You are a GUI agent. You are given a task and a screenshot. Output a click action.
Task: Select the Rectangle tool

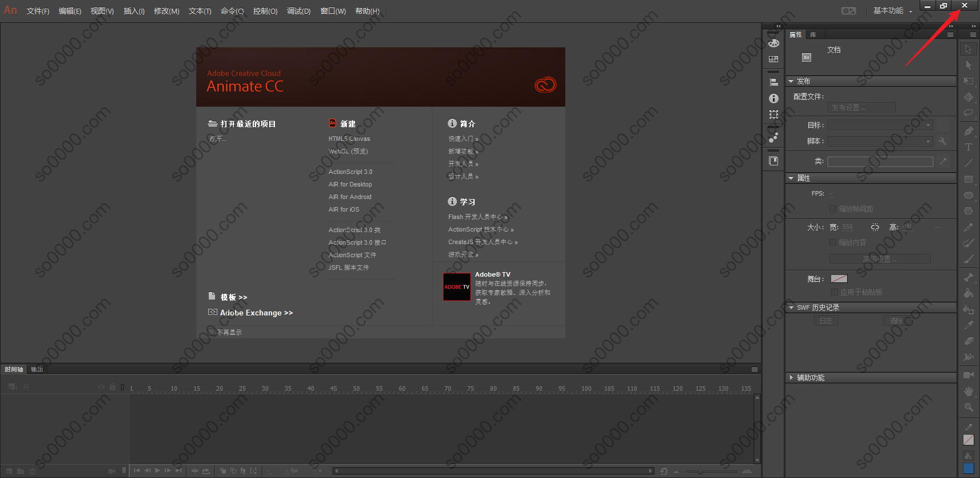(x=968, y=179)
